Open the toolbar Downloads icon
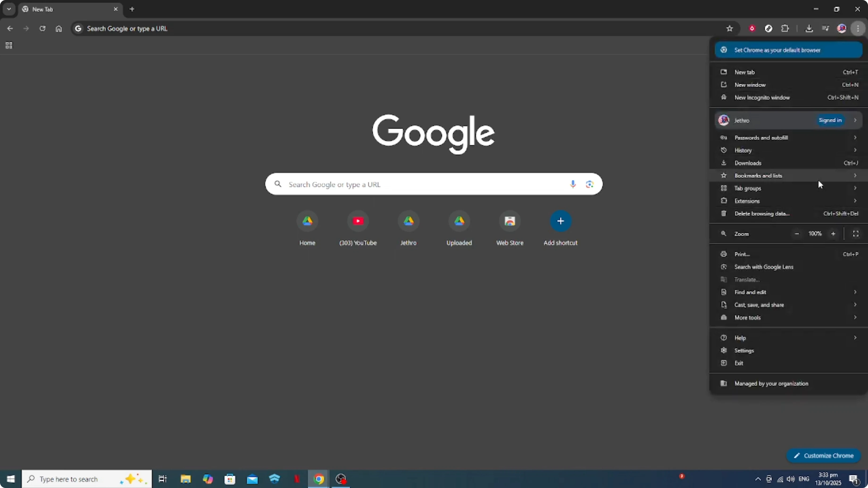 click(x=809, y=29)
